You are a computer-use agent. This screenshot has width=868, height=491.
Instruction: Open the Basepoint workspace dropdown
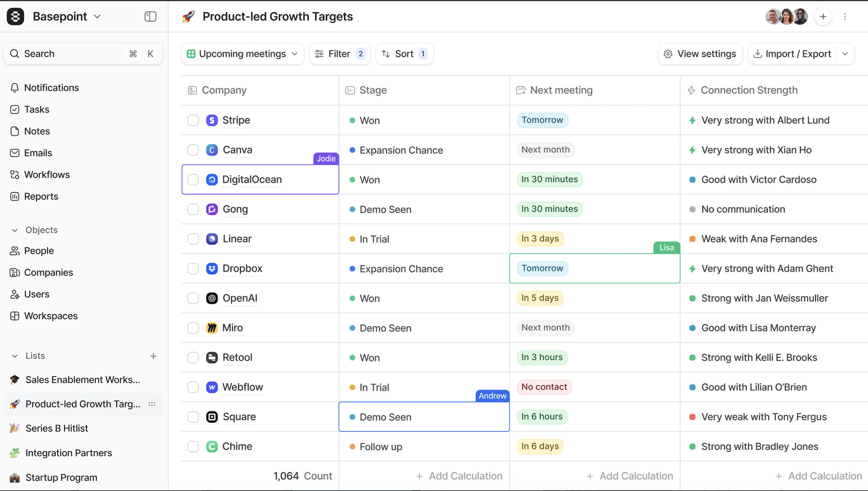[x=97, y=16]
